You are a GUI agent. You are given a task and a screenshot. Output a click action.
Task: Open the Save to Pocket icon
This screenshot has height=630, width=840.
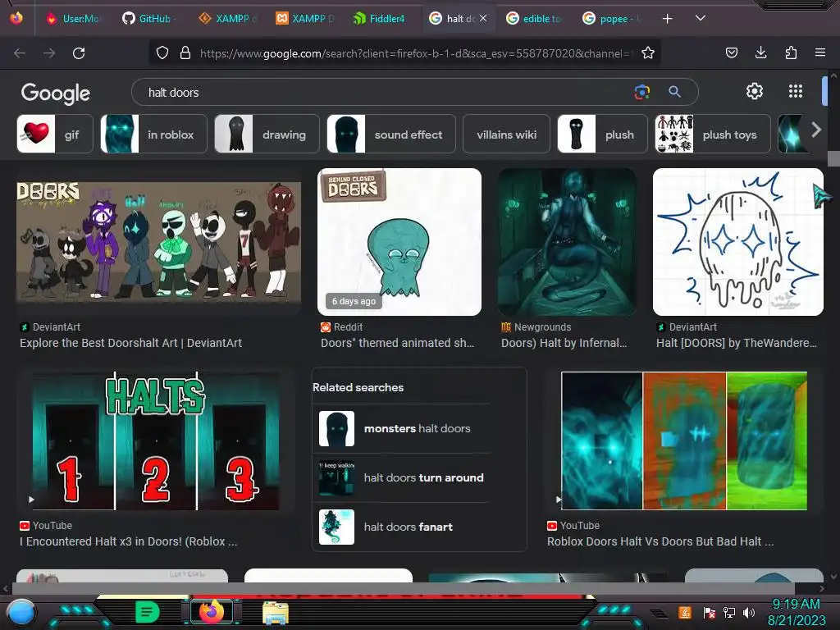coord(731,53)
